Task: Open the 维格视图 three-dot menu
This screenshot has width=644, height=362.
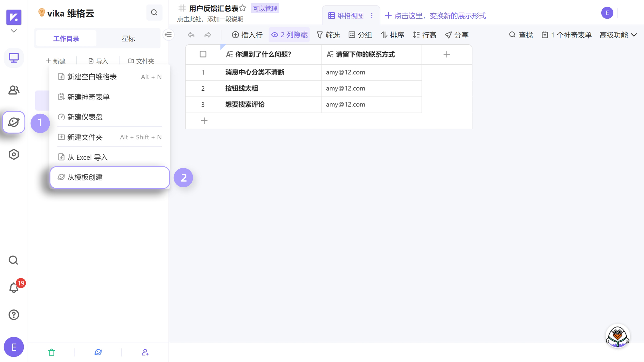Action: tap(372, 15)
